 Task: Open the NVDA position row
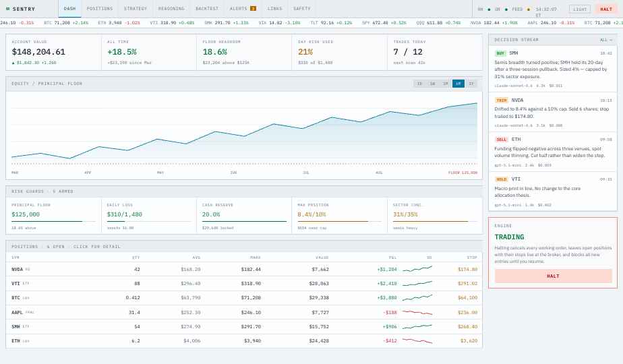[x=244, y=270]
